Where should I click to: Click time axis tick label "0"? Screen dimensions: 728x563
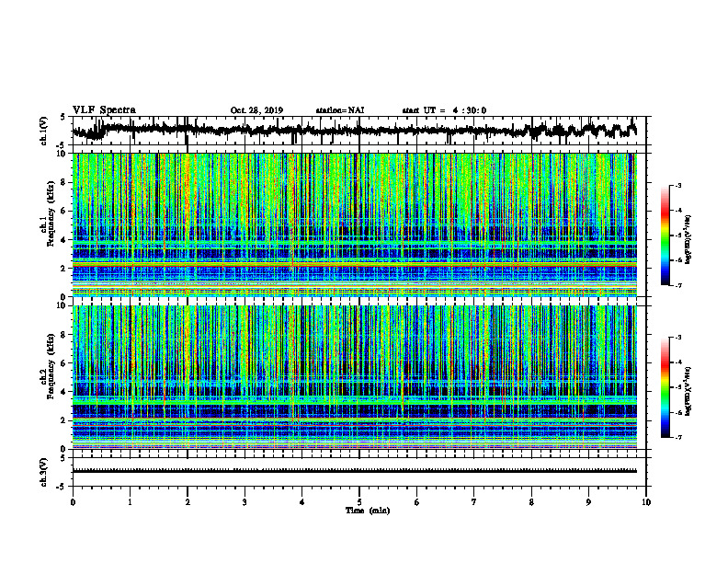point(73,502)
